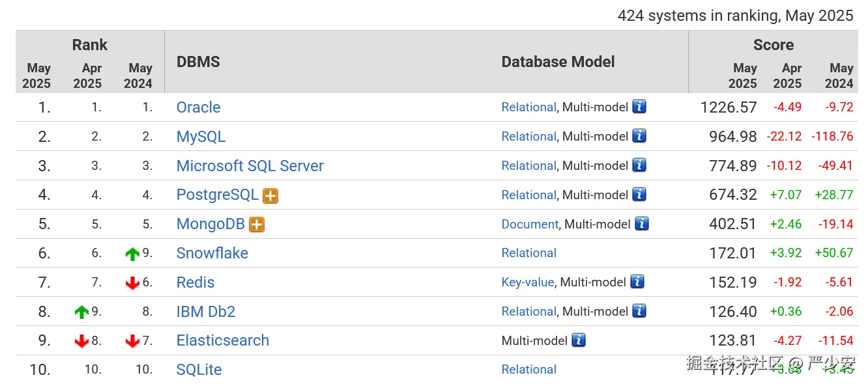Open info icon in Microsoft SQL Server row
This screenshot has width=868, height=384.
pyautogui.click(x=639, y=165)
